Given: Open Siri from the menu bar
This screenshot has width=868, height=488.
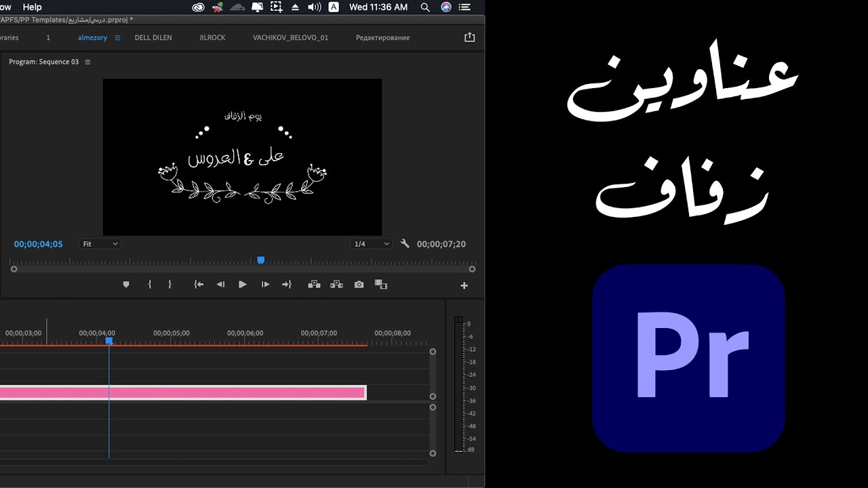Looking at the screenshot, I should coord(446,7).
